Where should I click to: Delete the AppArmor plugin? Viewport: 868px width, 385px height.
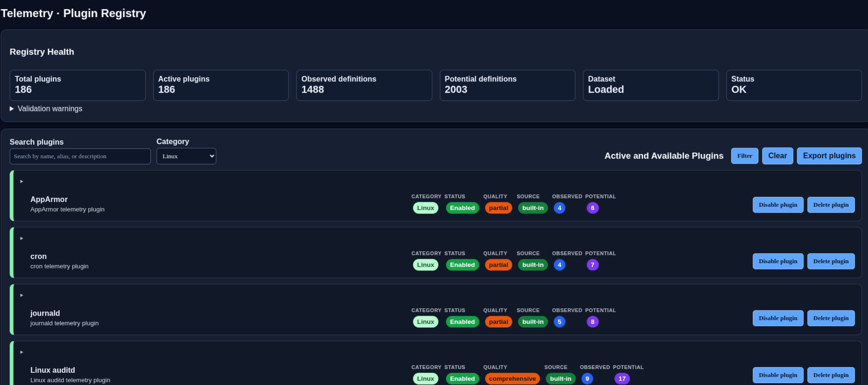pyautogui.click(x=831, y=204)
